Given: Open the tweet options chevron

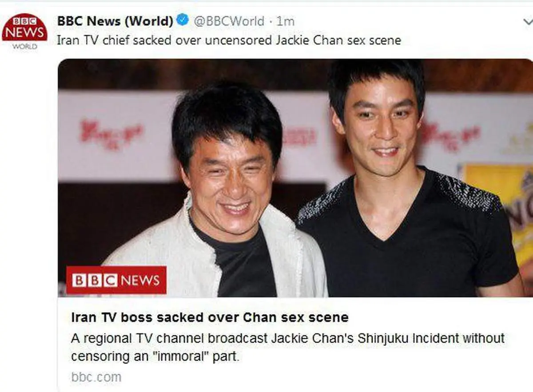Looking at the screenshot, I should [x=527, y=21].
